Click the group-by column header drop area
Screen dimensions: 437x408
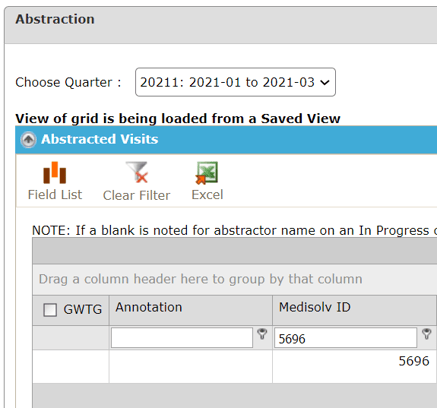point(235,279)
